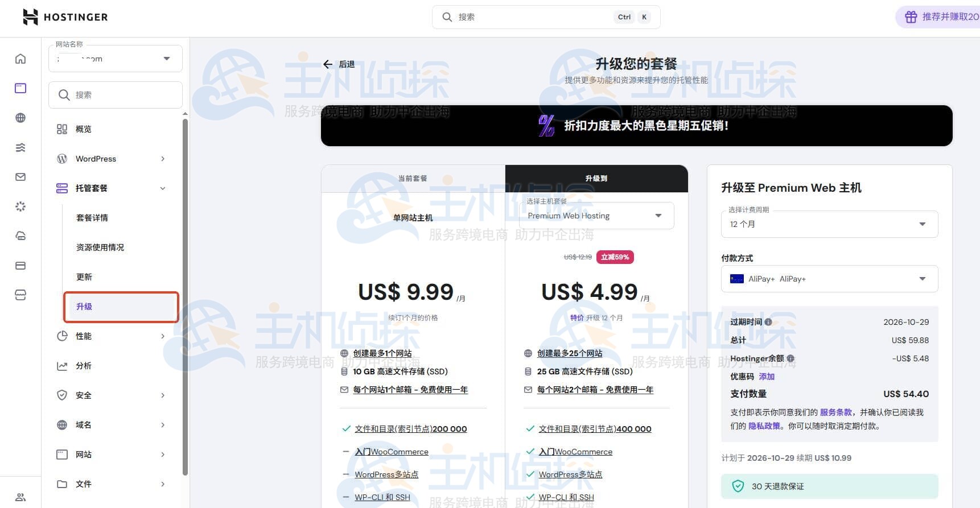Click the 30 天退款保证 badge

click(829, 486)
